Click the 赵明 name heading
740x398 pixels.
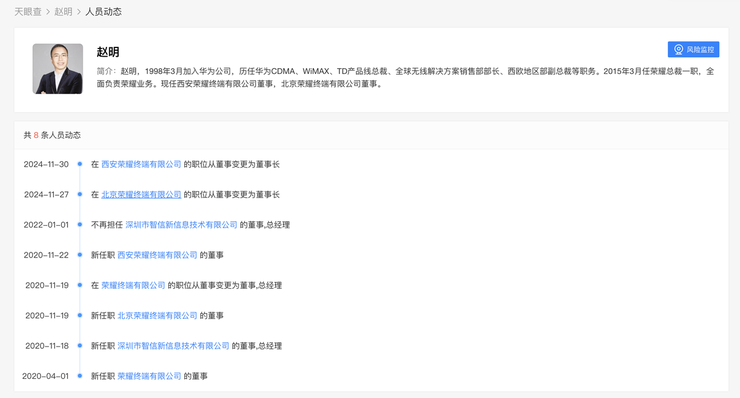point(108,52)
